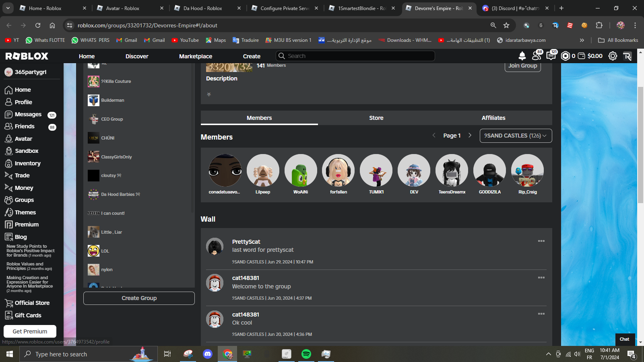Click the Roblox search field
This screenshot has height=362, width=644.
355,56
